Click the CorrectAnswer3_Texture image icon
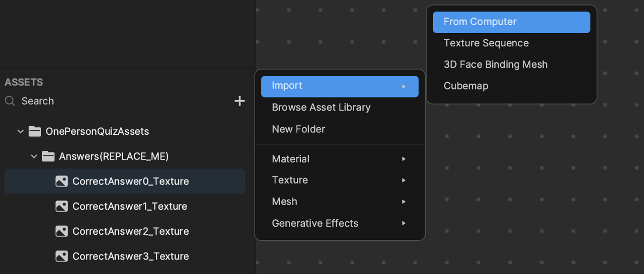 [61, 256]
